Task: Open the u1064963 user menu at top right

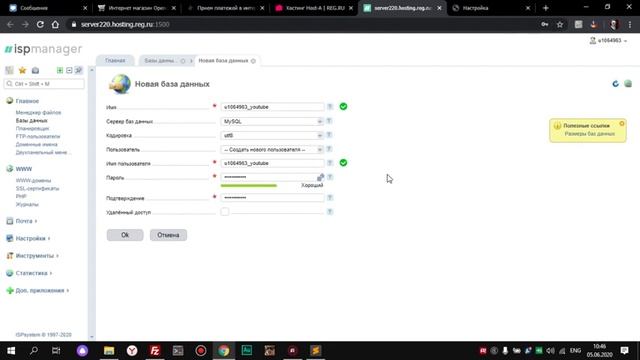Action: pyautogui.click(x=608, y=40)
